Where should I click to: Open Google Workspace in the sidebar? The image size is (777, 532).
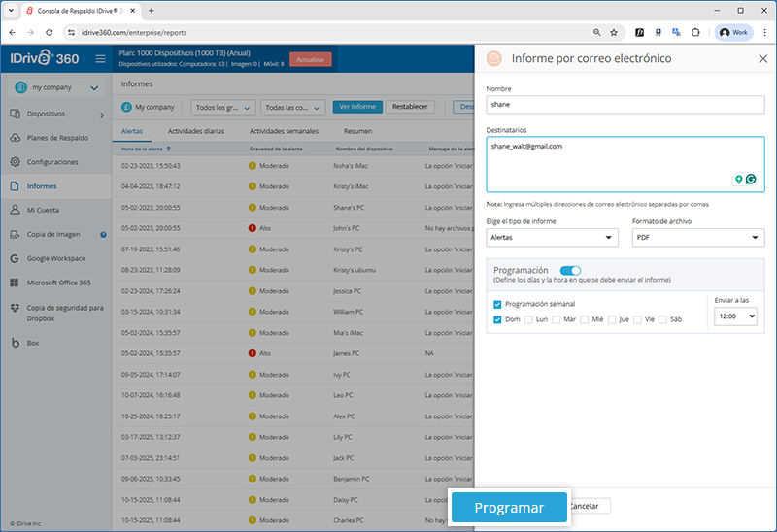pyautogui.click(x=56, y=258)
